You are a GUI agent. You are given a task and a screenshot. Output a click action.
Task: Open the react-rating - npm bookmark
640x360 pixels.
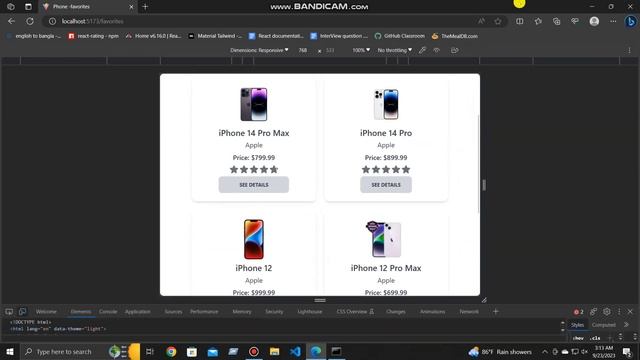pos(93,36)
